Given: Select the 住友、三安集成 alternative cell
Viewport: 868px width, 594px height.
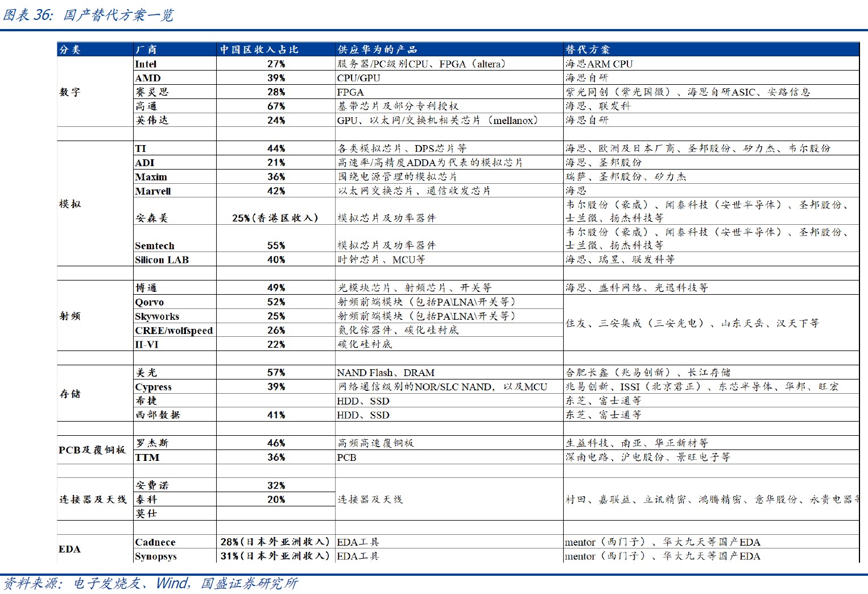Looking at the screenshot, I should coord(711,323).
